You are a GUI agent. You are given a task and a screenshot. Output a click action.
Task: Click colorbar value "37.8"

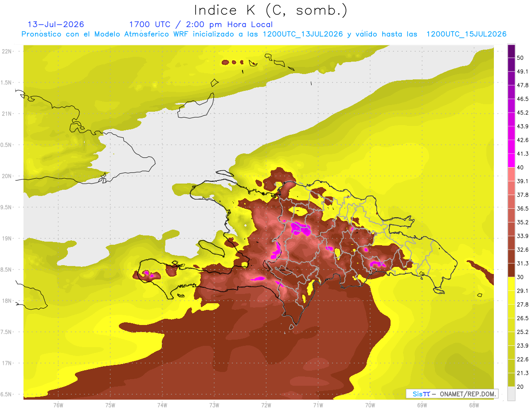523,195
